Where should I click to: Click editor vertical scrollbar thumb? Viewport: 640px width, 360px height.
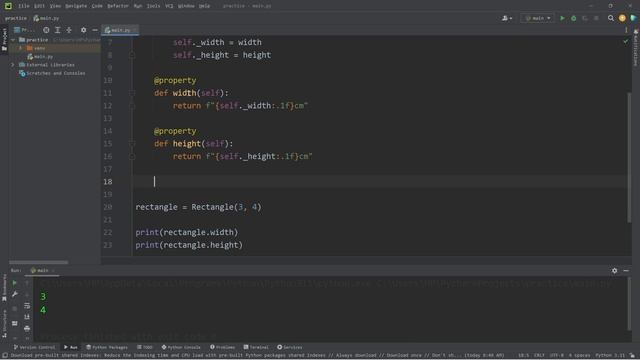coord(629,158)
